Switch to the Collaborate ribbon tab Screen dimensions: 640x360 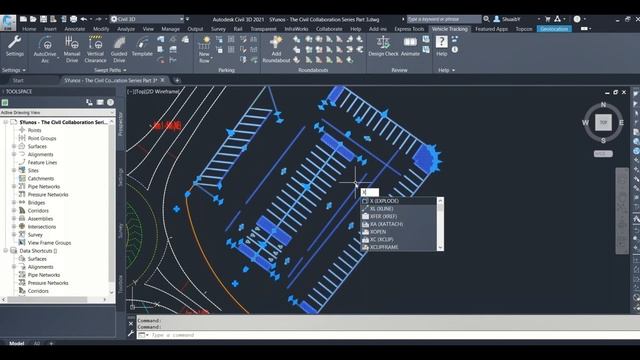click(329, 29)
